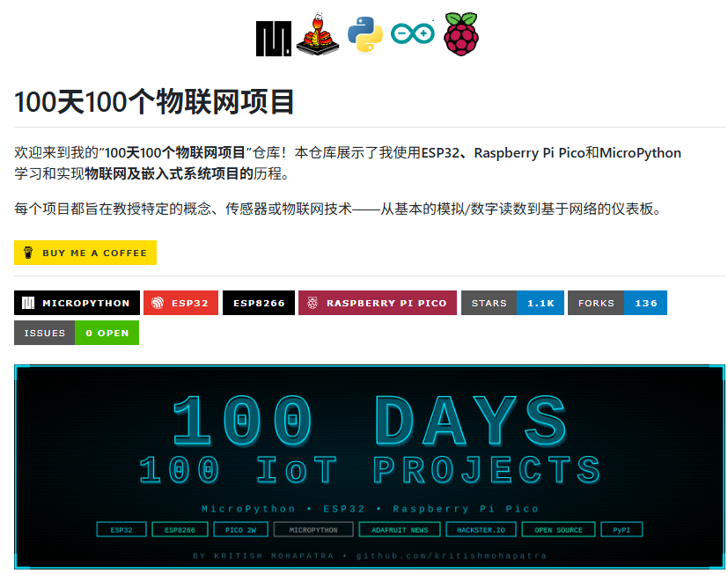Click raspberry icon in Pi Pico badge
The width and height of the screenshot is (728, 573).
313,303
